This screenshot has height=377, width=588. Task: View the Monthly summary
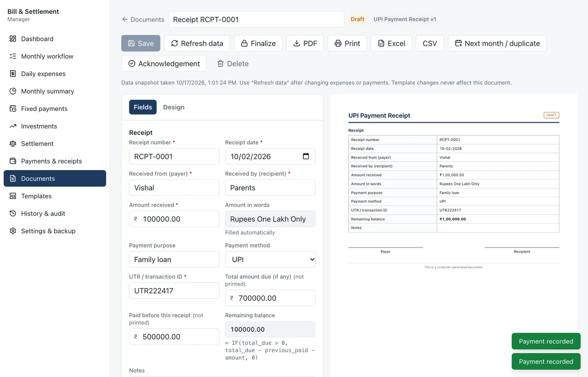[55, 91]
